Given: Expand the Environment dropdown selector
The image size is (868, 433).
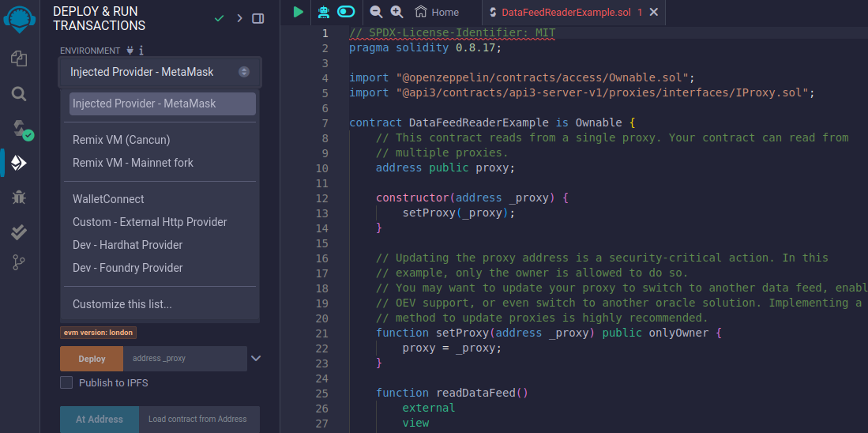Looking at the screenshot, I should point(159,72).
